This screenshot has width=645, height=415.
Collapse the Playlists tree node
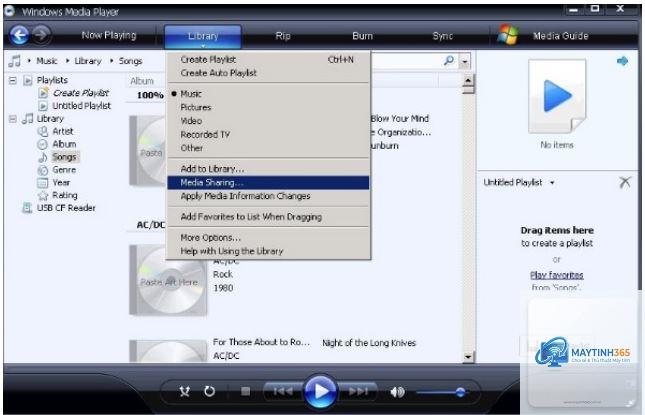coord(13,80)
